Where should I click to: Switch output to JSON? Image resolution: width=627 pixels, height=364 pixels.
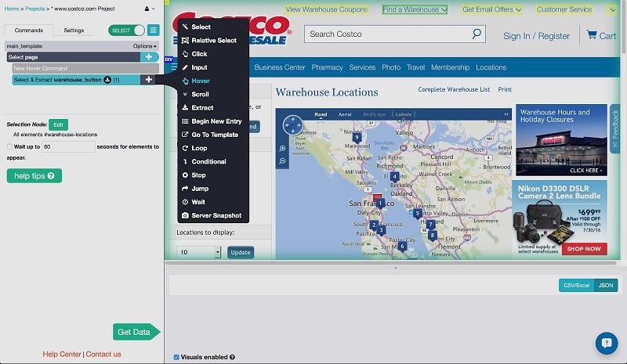coord(605,285)
